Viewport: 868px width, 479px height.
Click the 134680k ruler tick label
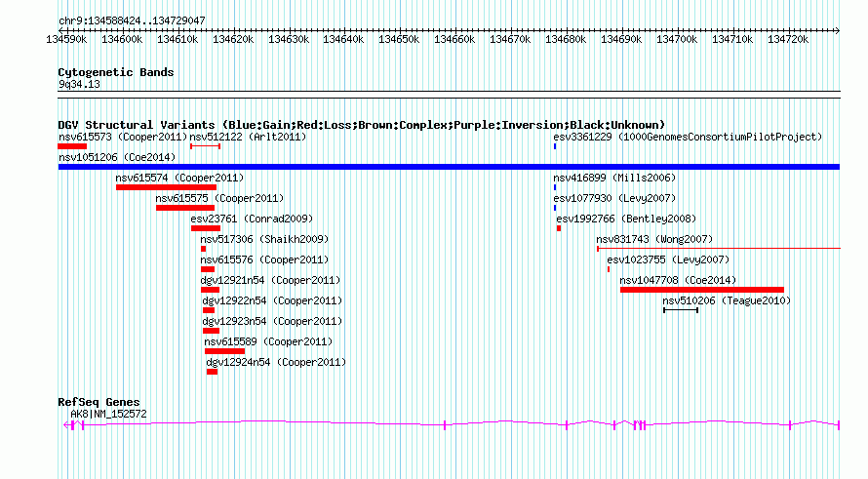(566, 39)
